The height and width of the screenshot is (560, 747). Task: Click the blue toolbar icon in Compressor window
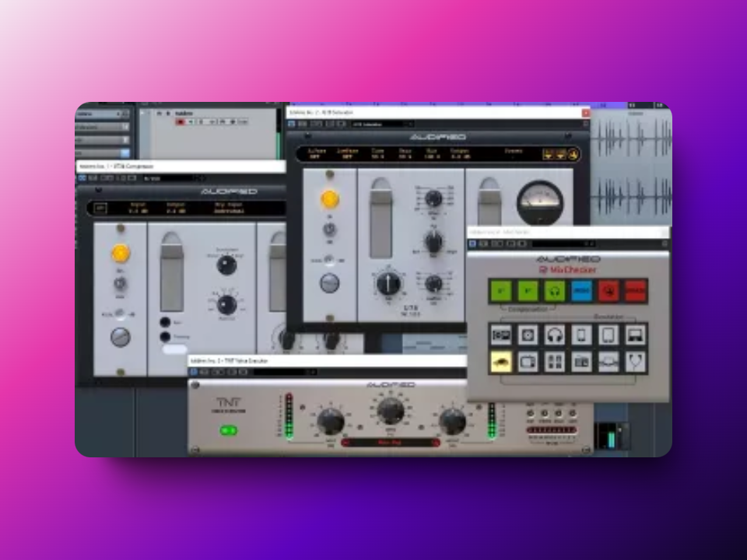(82, 178)
